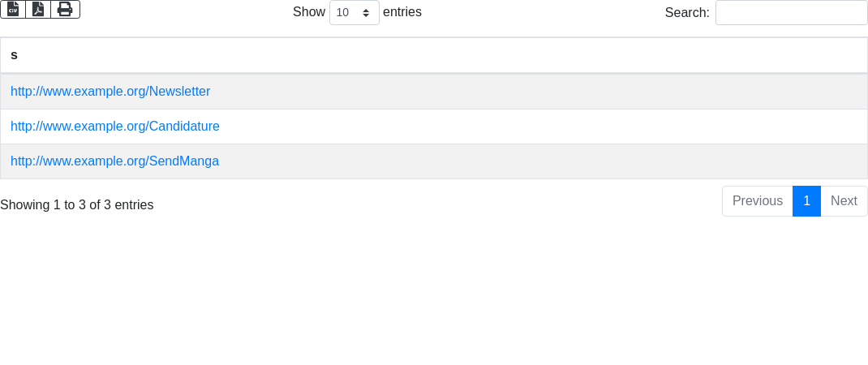Export the table as CSV
The width and height of the screenshot is (868, 365).
(x=13, y=9)
